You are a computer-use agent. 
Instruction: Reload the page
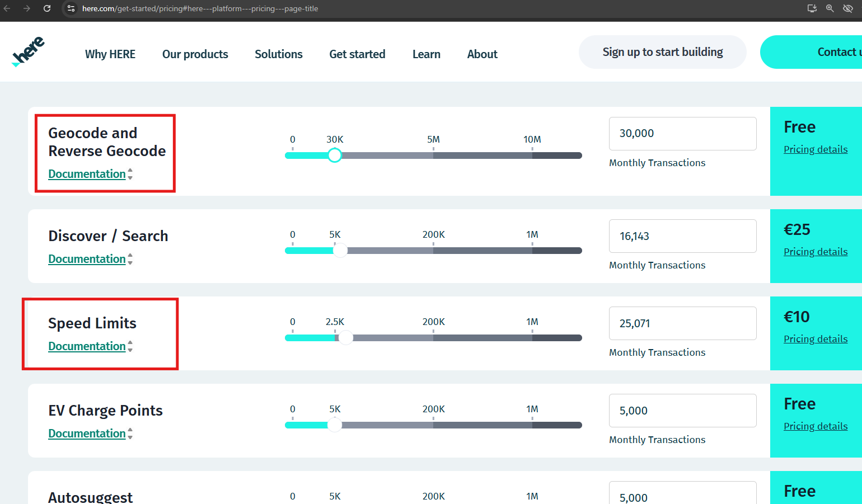pyautogui.click(x=47, y=8)
